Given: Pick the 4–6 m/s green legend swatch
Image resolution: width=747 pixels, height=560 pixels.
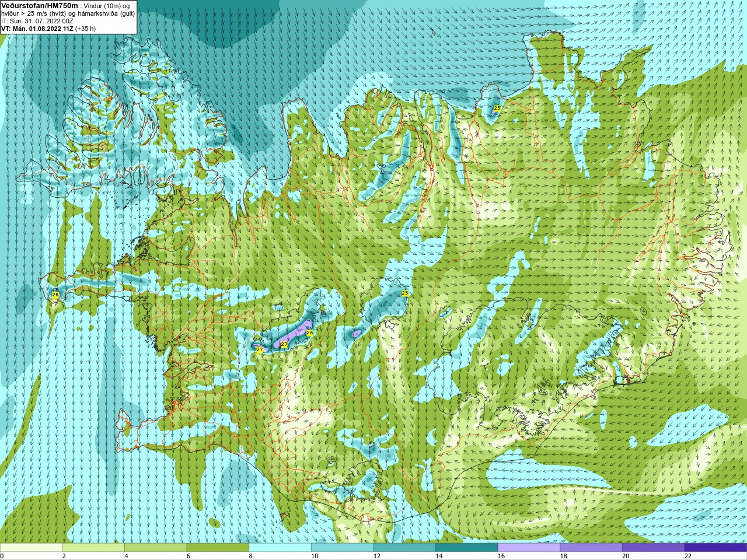Looking at the screenshot, I should click(155, 547).
